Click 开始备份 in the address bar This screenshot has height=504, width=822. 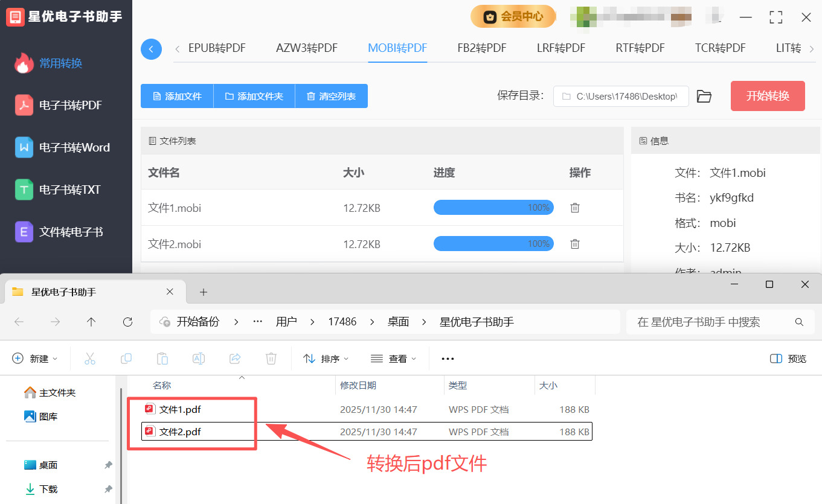point(198,322)
